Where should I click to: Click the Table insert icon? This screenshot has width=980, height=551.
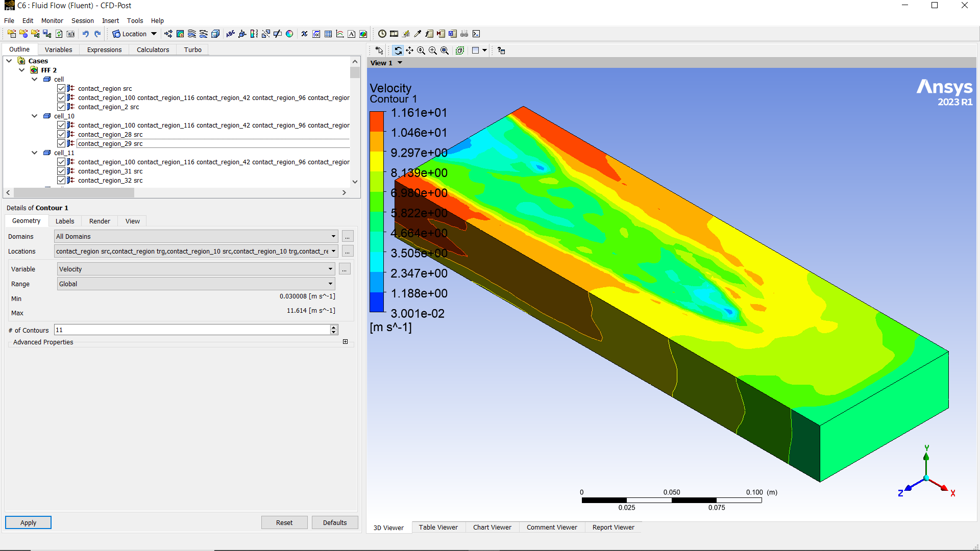click(328, 34)
